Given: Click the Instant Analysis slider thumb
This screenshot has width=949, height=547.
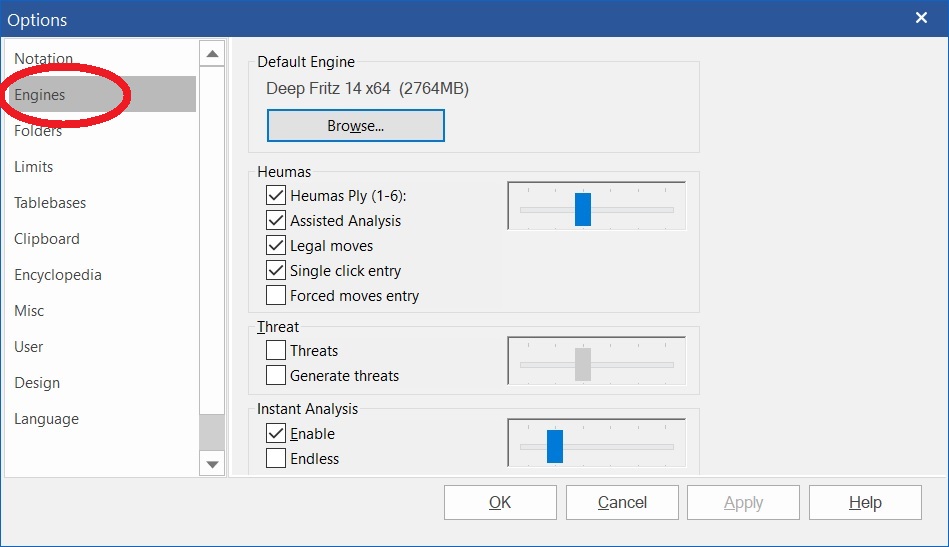Looking at the screenshot, I should (x=555, y=446).
